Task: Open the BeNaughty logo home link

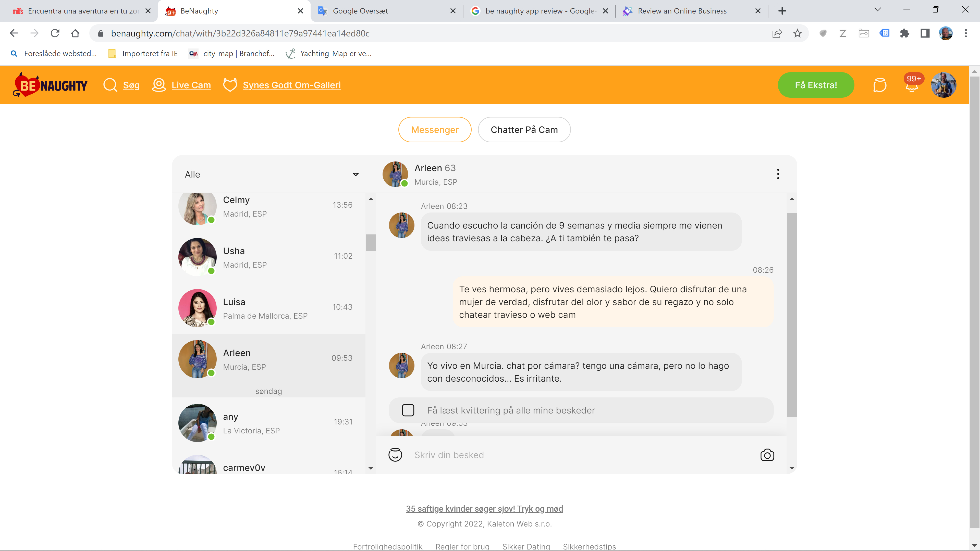Action: (x=50, y=85)
